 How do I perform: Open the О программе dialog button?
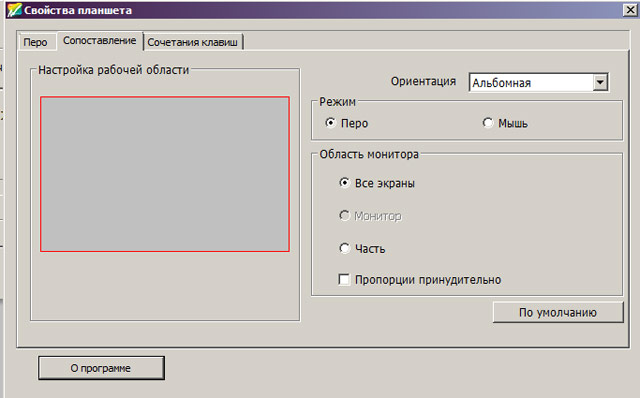click(x=101, y=368)
